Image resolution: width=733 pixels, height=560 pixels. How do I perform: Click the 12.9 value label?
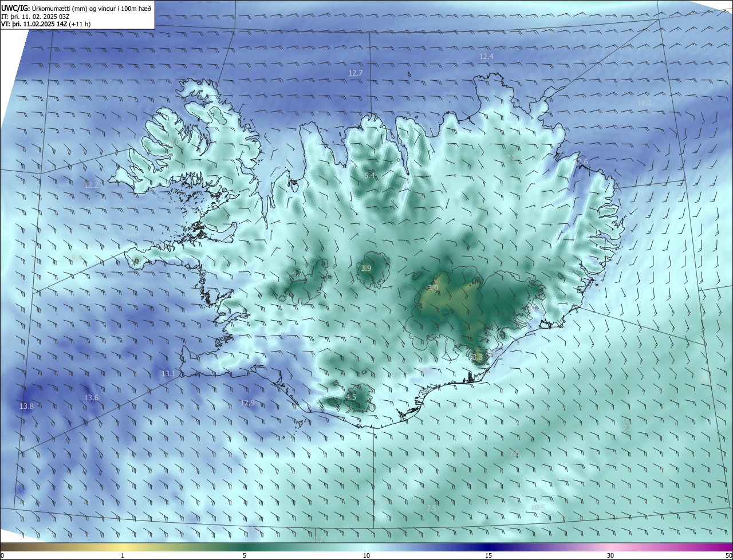click(x=247, y=403)
